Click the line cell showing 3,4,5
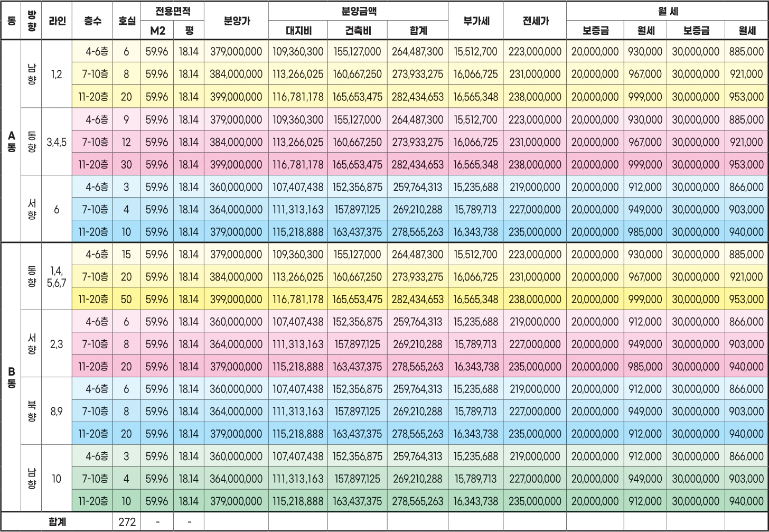The width and height of the screenshot is (769, 532). pyautogui.click(x=57, y=142)
